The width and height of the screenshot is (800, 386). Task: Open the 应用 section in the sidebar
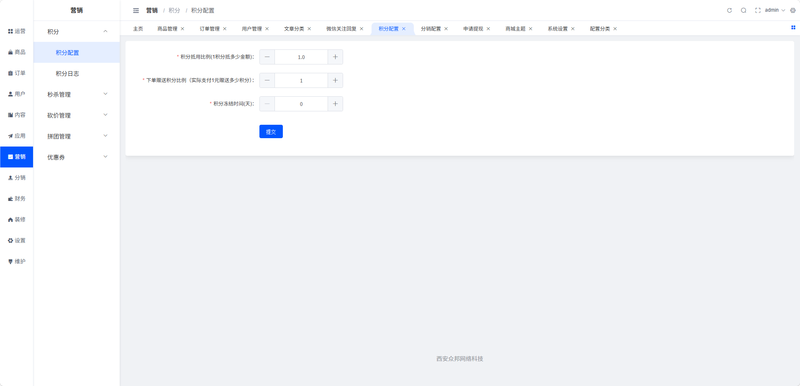(16, 136)
